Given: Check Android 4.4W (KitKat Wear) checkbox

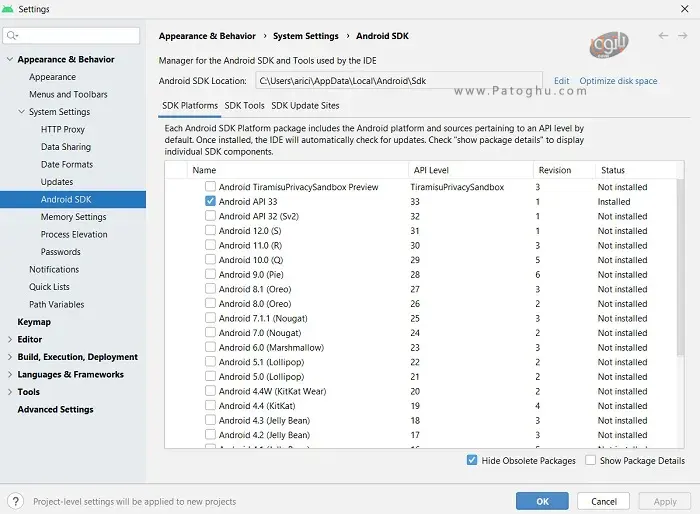Looking at the screenshot, I should click(x=210, y=391).
